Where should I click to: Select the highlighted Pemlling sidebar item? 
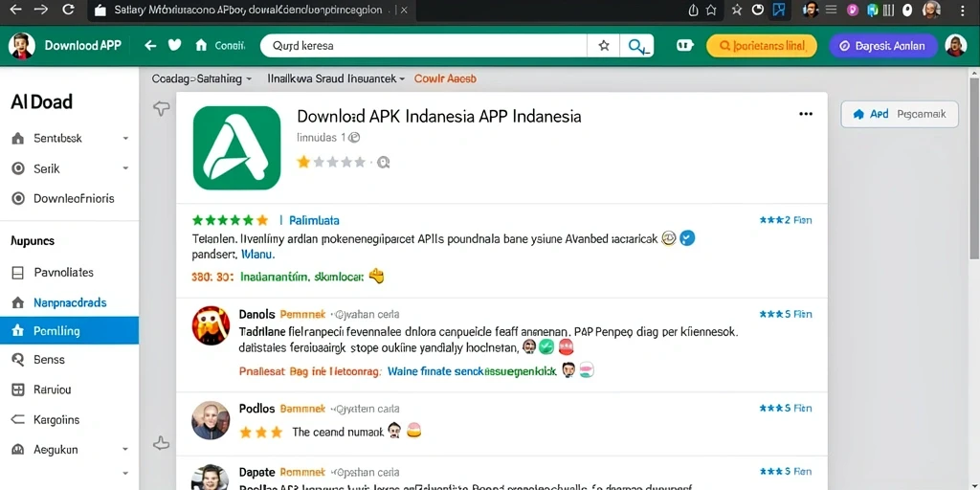click(69, 330)
